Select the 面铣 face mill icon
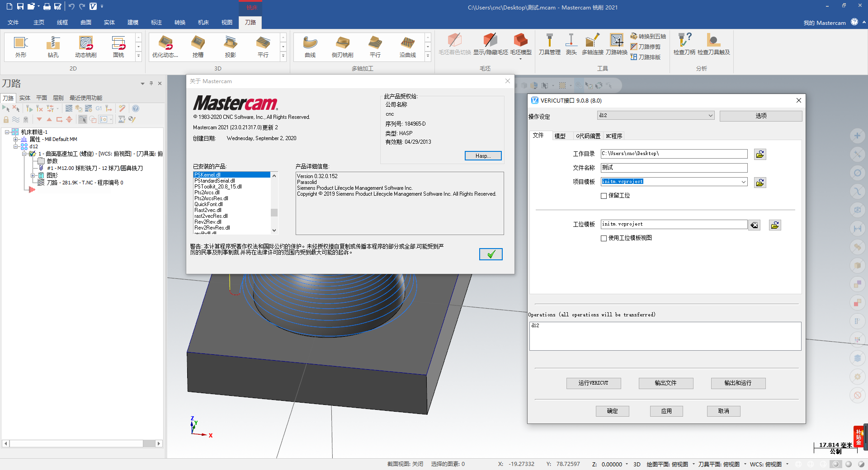 [x=118, y=47]
